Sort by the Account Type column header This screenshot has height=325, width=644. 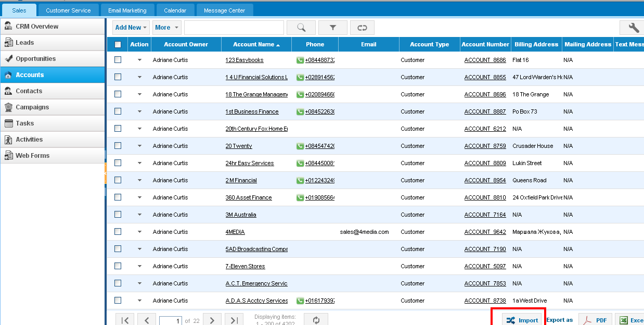click(430, 45)
